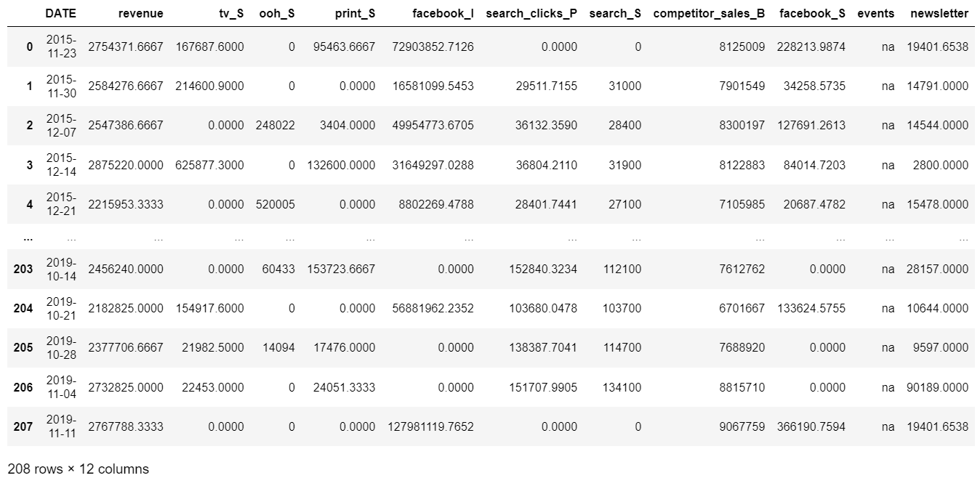Select competitor_sales_B value 8300197
This screenshot has height=478, width=980.
[742, 126]
